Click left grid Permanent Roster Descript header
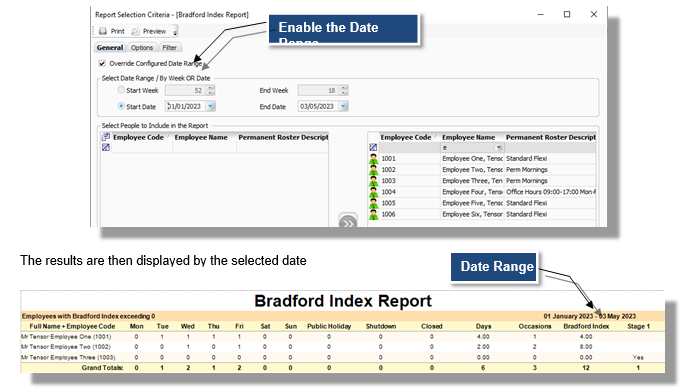687x392 pixels. [283, 137]
